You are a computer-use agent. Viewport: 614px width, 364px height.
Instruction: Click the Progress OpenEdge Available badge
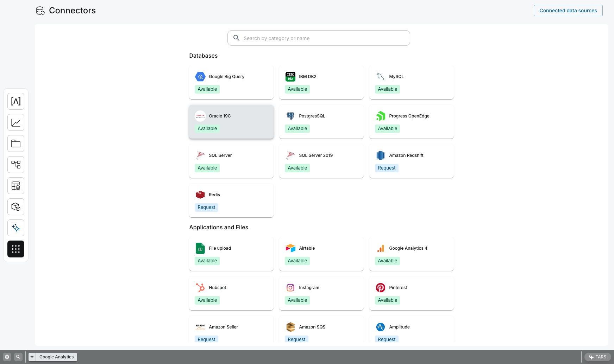tap(388, 129)
